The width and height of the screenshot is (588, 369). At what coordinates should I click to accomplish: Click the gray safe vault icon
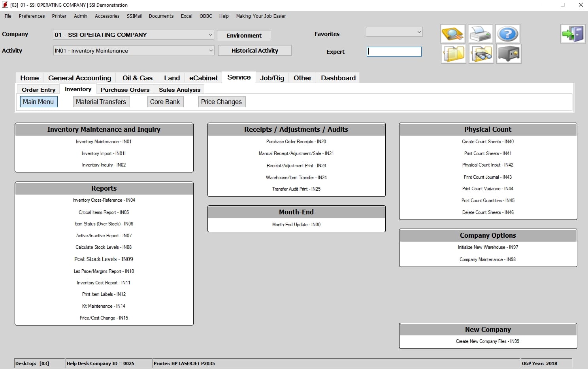click(509, 54)
